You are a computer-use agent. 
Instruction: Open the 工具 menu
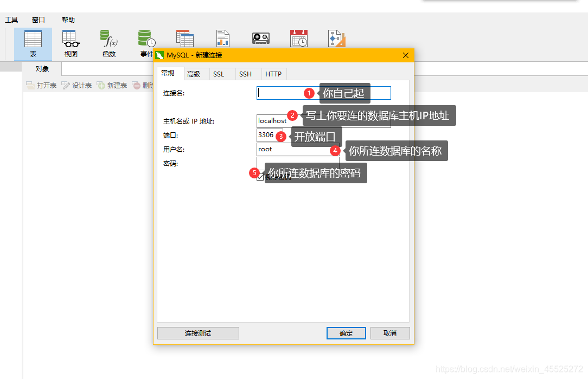tap(11, 20)
